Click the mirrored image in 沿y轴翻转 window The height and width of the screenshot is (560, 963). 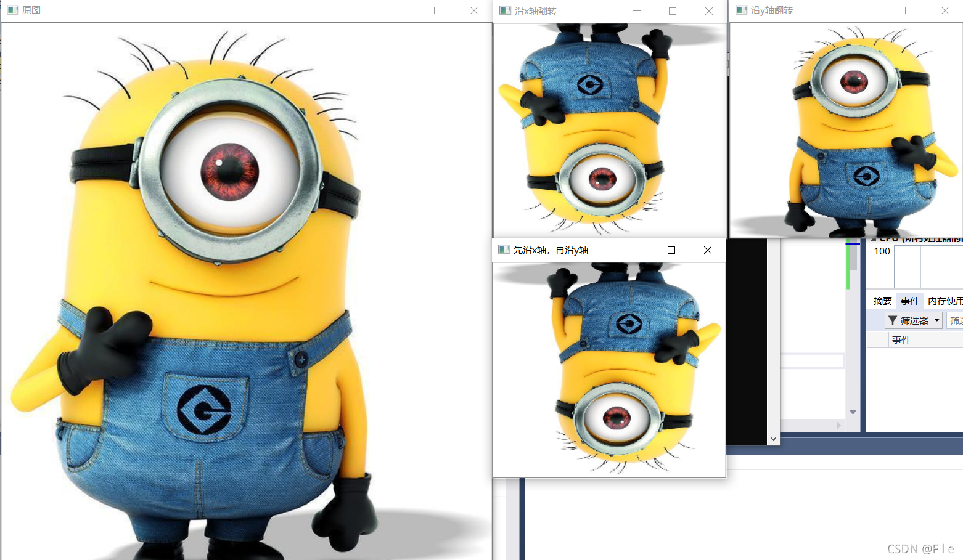[x=846, y=130]
